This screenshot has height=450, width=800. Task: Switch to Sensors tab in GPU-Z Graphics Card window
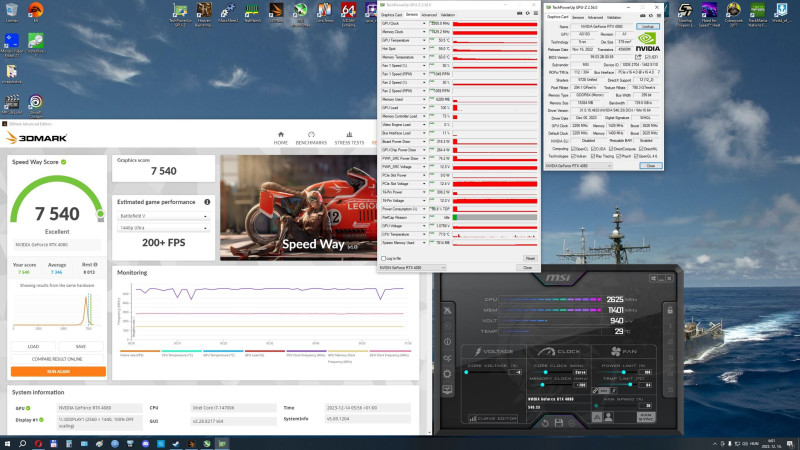tap(578, 17)
